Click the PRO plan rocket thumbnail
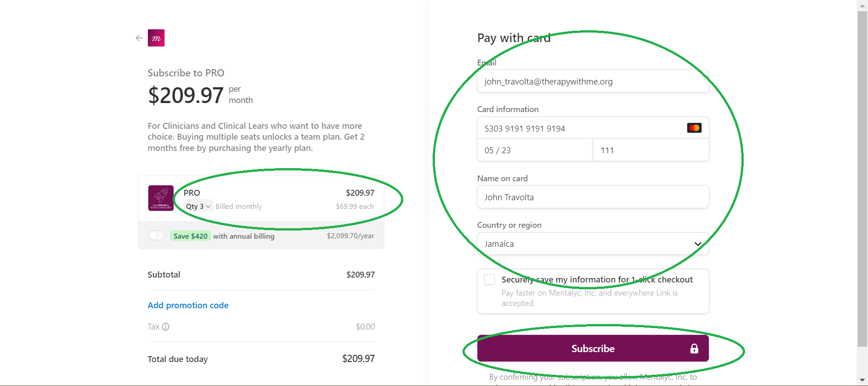868x386 pixels. click(x=161, y=198)
